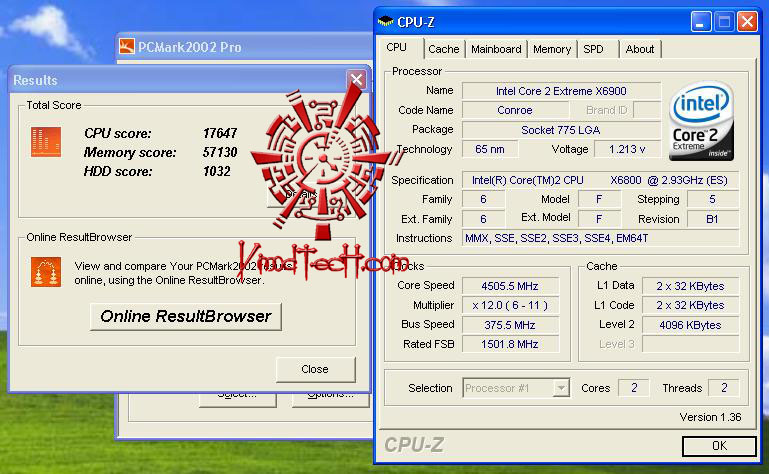769x474 pixels.
Task: Click OK in the CPU-Z window
Action: pos(719,446)
